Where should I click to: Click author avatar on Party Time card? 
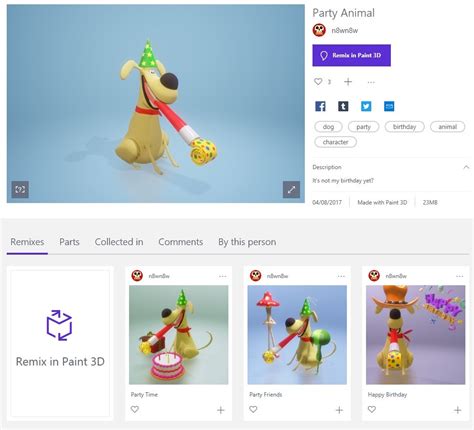tap(137, 276)
